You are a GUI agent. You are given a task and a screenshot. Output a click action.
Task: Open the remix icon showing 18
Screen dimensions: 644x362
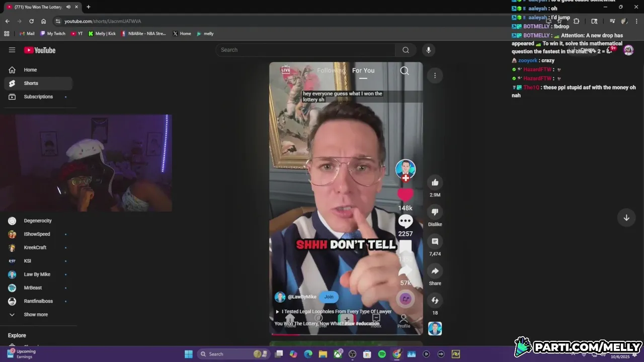(435, 300)
